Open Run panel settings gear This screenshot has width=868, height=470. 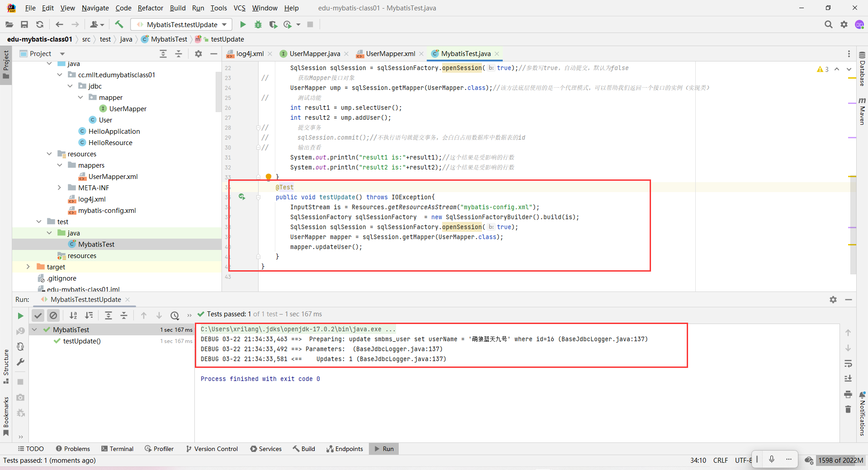pos(833,300)
